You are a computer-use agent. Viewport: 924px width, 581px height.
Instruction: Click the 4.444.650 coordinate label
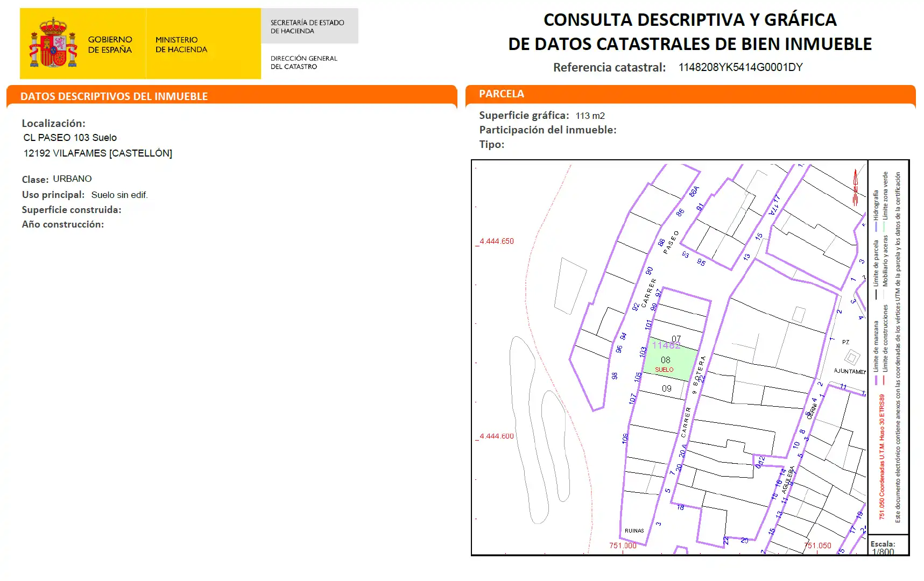(x=496, y=241)
